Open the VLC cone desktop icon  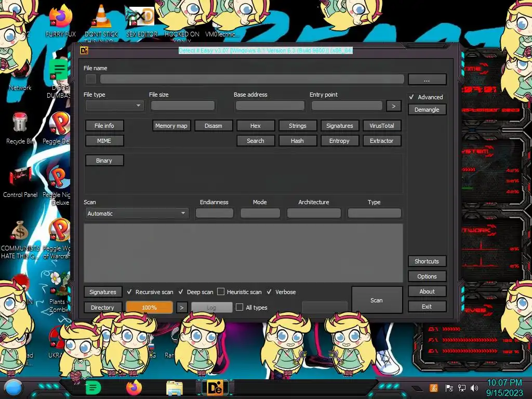coord(101,16)
